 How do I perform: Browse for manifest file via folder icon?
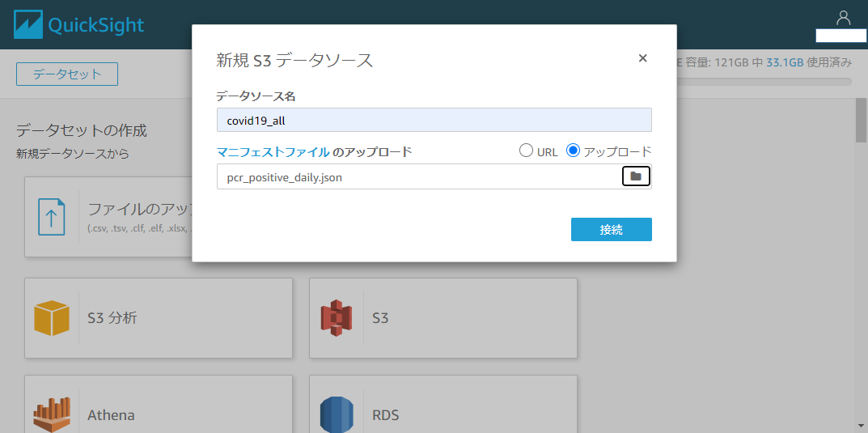(636, 176)
